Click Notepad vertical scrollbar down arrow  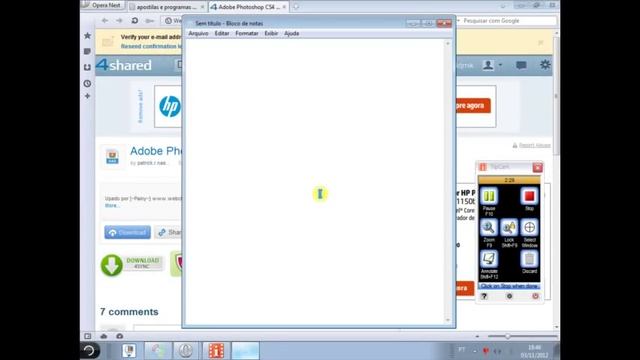tap(448, 320)
